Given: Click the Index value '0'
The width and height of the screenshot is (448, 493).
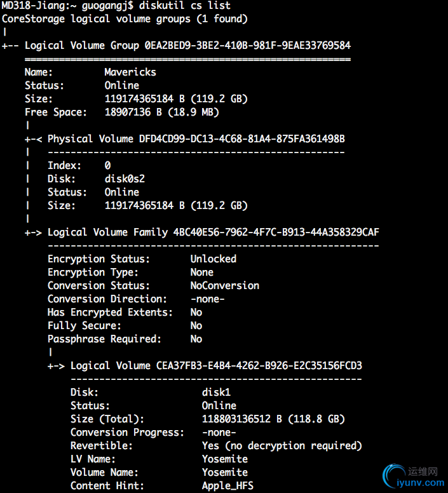Looking at the screenshot, I should pos(107,166).
